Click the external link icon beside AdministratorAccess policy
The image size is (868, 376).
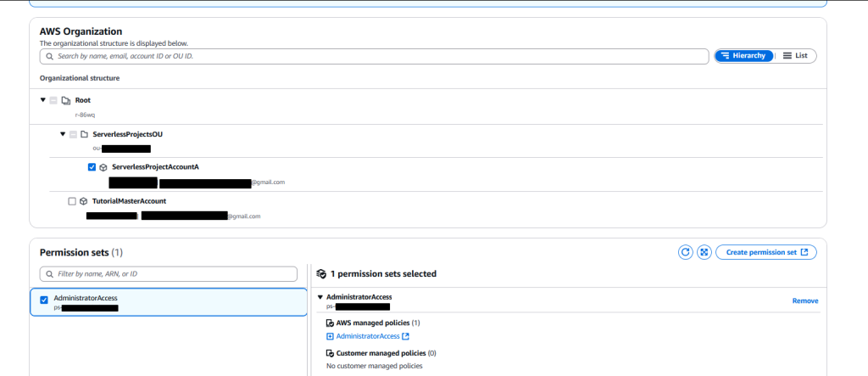click(x=405, y=336)
